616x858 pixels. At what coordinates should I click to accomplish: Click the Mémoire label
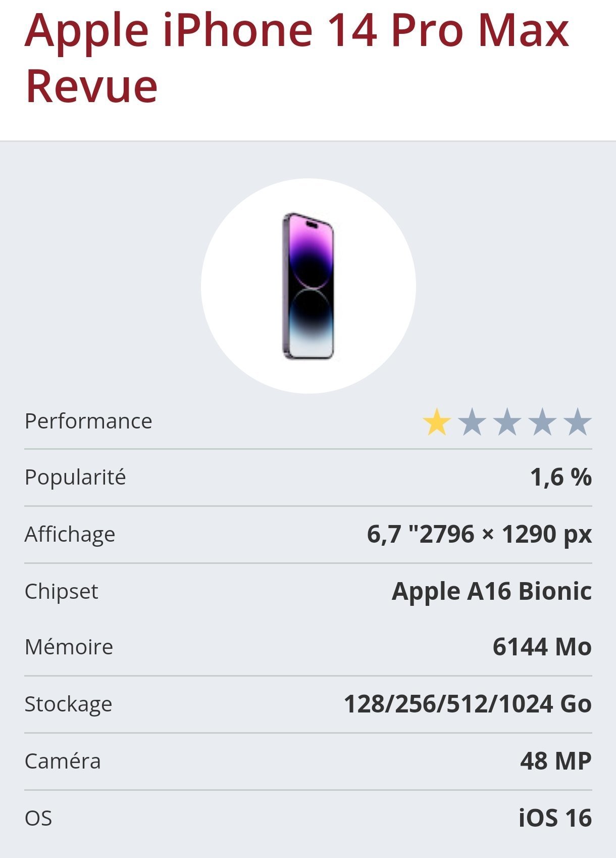click(69, 647)
